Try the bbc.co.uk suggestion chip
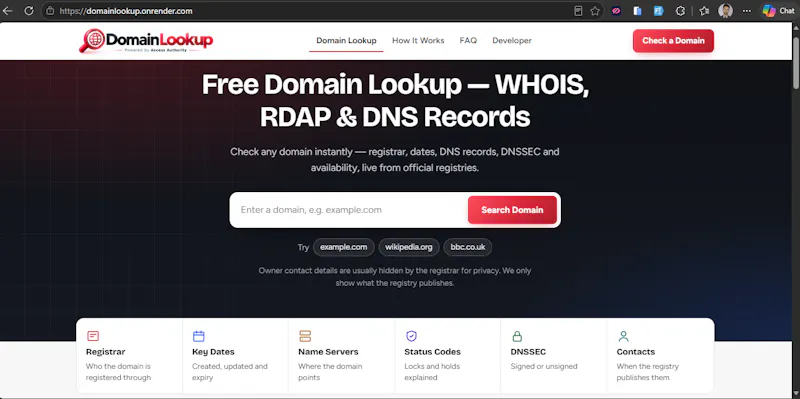This screenshot has height=399, width=800. (468, 247)
